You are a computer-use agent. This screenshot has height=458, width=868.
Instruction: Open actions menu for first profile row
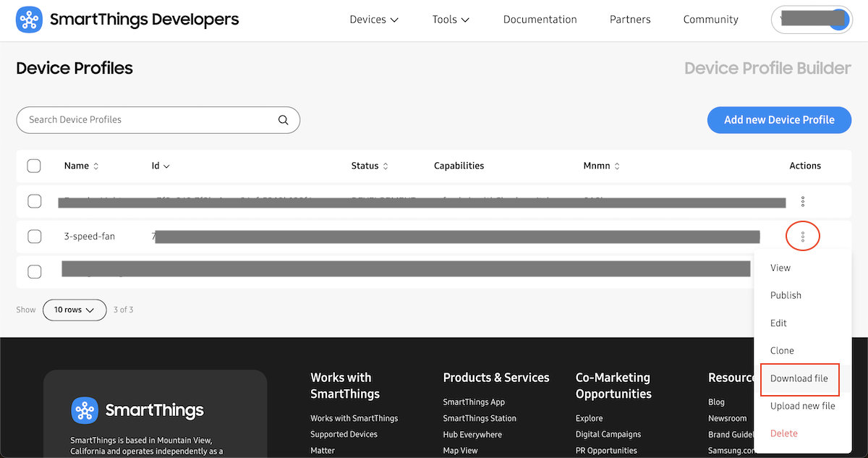point(803,202)
